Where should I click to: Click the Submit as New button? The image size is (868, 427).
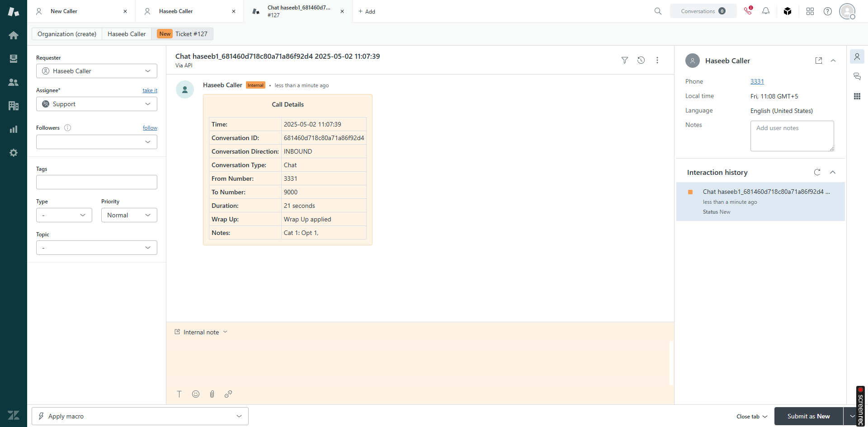click(808, 416)
